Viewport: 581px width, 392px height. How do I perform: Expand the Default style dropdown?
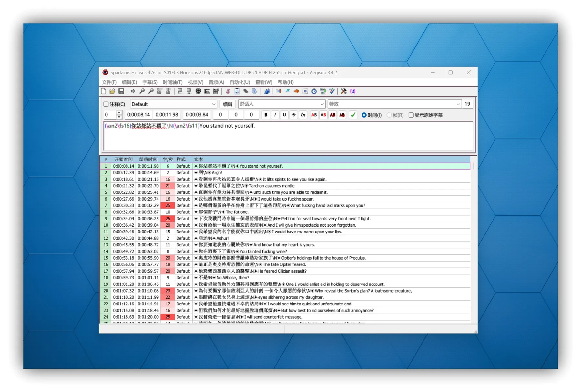point(213,104)
